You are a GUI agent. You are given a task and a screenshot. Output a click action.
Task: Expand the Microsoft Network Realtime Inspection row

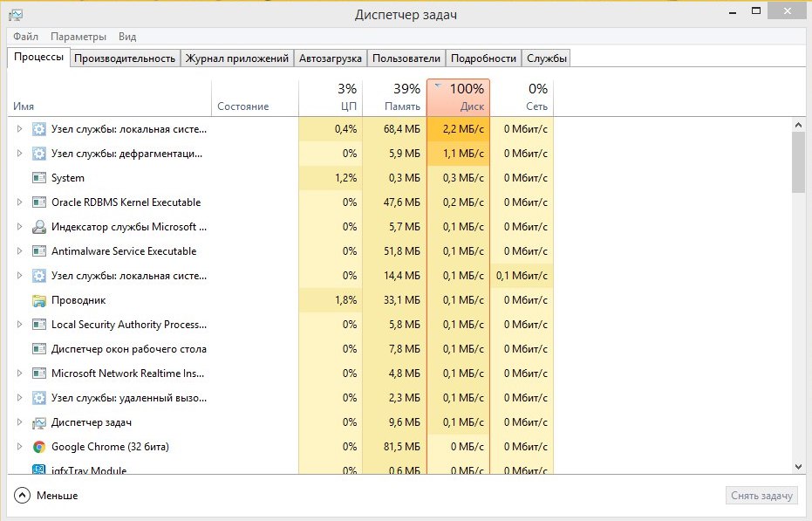click(19, 374)
